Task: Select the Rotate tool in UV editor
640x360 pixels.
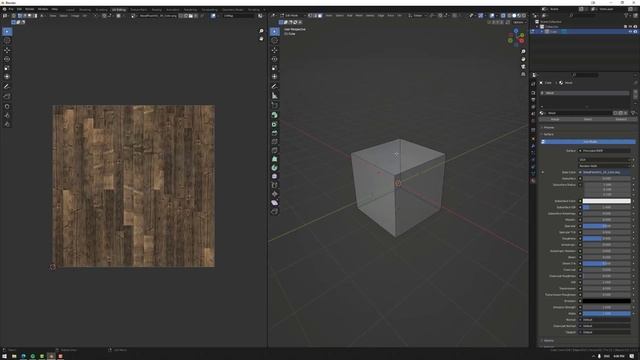Action: (x=7, y=59)
